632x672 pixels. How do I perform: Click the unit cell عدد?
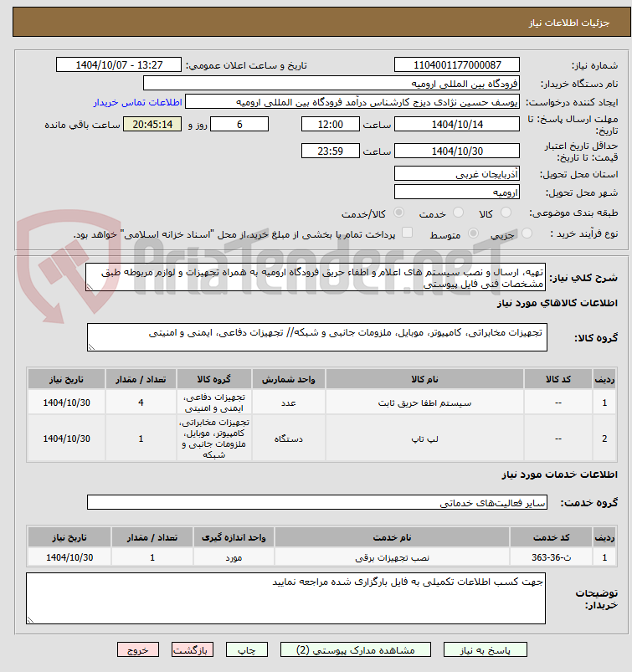(x=289, y=403)
